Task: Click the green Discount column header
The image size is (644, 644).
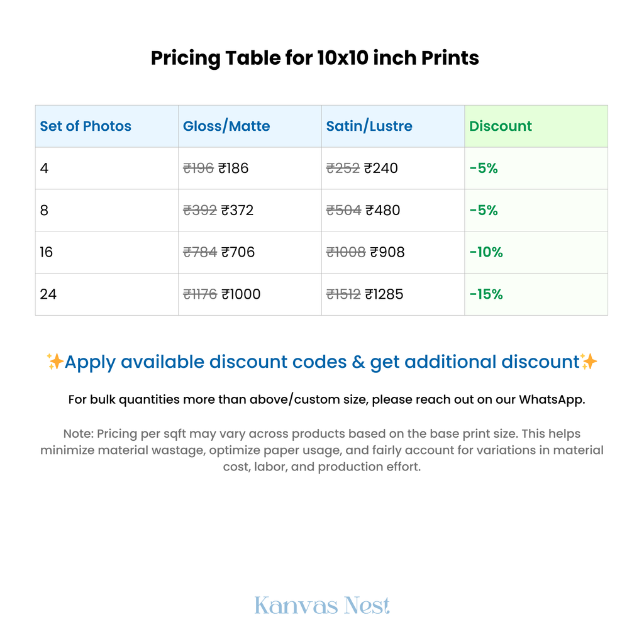Action: click(x=501, y=126)
